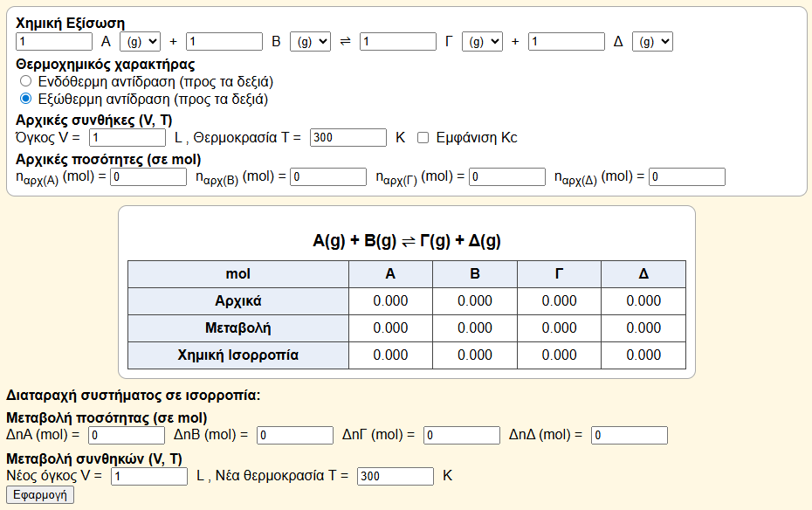Select the Εξώθερμη αντίδραση radio button

point(26,100)
